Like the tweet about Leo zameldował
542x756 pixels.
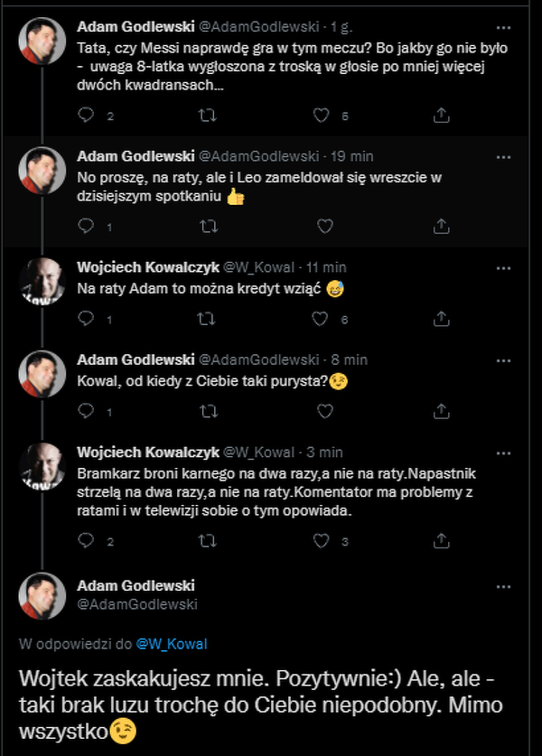click(x=324, y=227)
